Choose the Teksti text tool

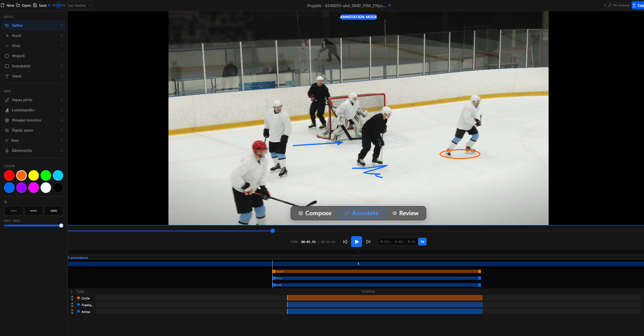point(16,76)
